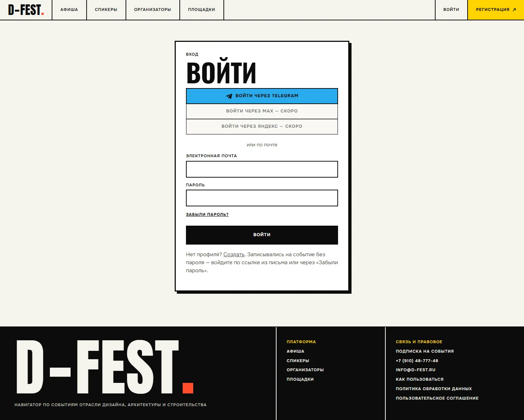Image resolution: width=524 pixels, height=420 pixels.
Task: Open the Спикеры header menu item
Action: point(106,10)
